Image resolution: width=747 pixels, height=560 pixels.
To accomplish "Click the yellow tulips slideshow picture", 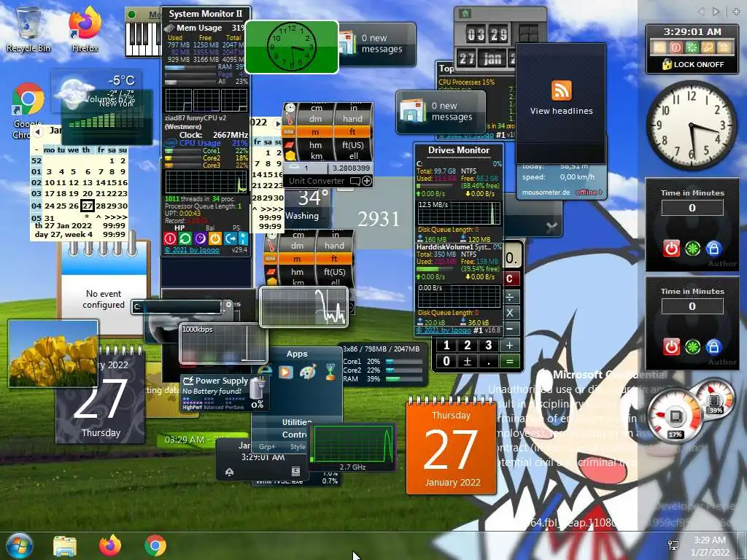I will [x=53, y=353].
